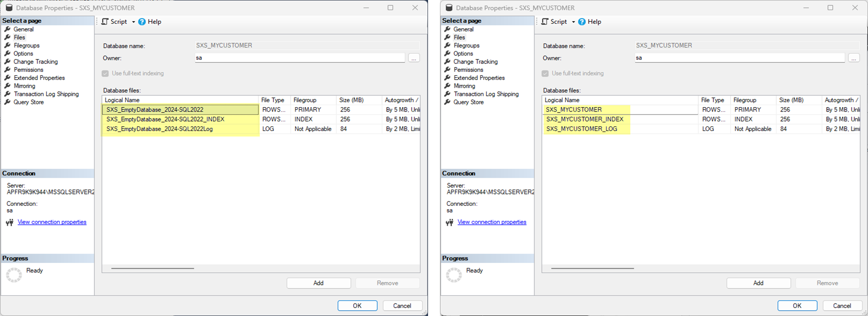
Task: Click the Help icon in the right dialog
Action: coord(582,22)
